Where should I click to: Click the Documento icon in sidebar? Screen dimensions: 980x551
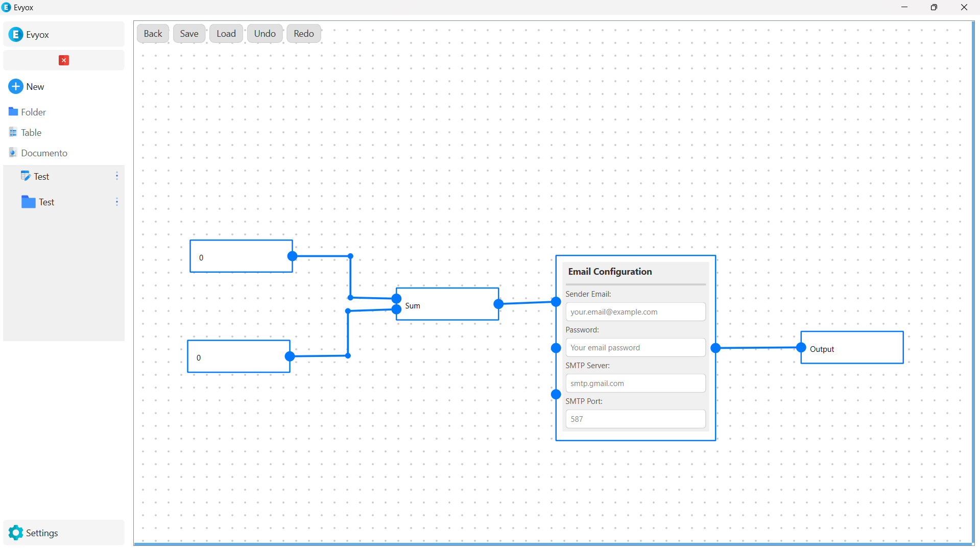pos(13,152)
